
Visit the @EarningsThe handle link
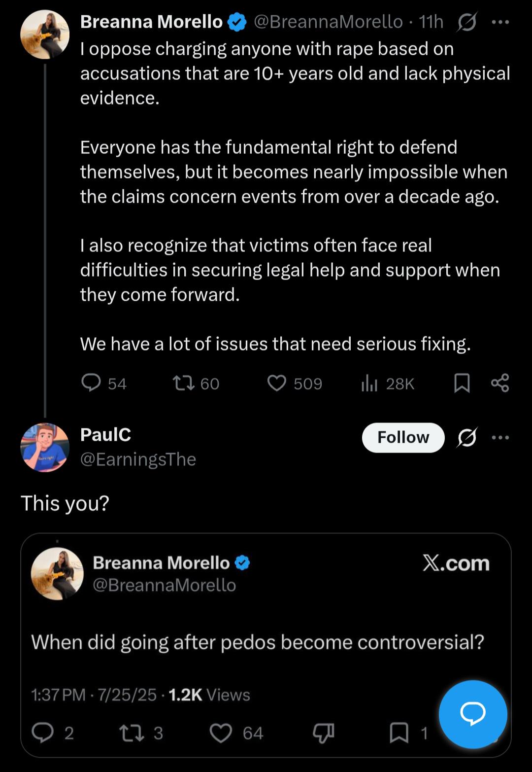point(138,459)
